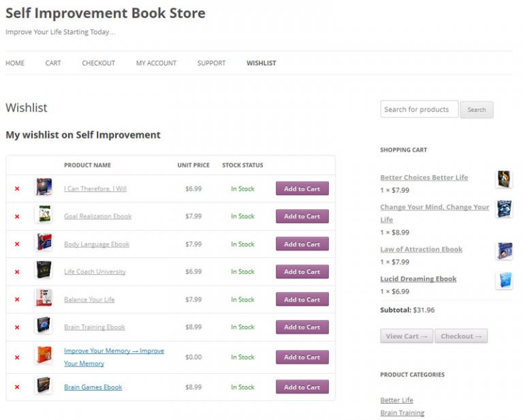Click the Brain Training Ebook cover image

coord(44,325)
